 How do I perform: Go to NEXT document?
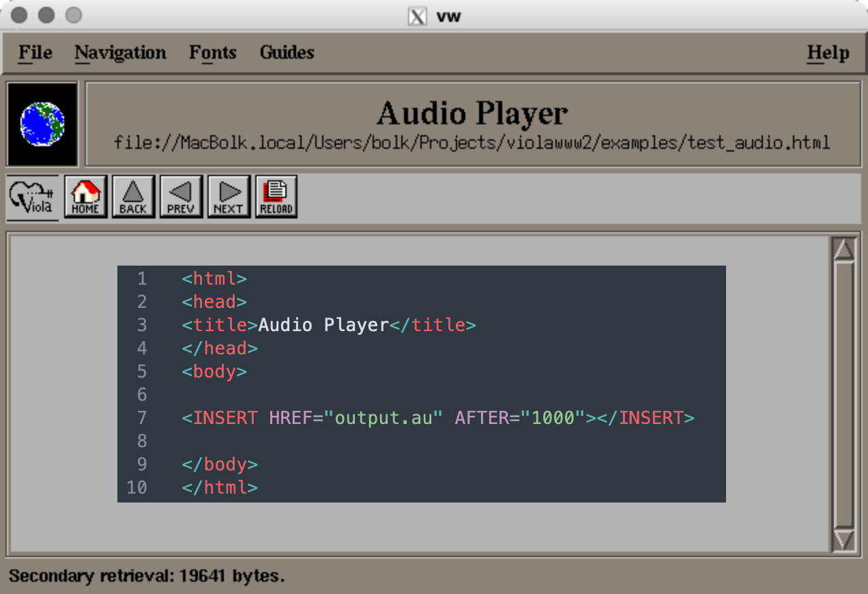pos(229,197)
